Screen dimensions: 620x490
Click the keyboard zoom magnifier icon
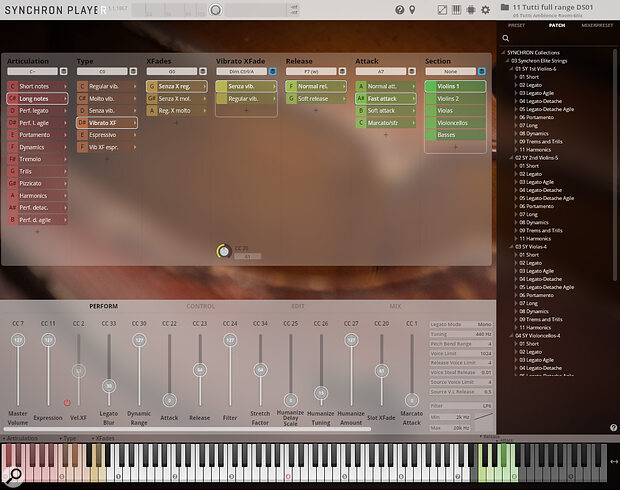coord(13,475)
